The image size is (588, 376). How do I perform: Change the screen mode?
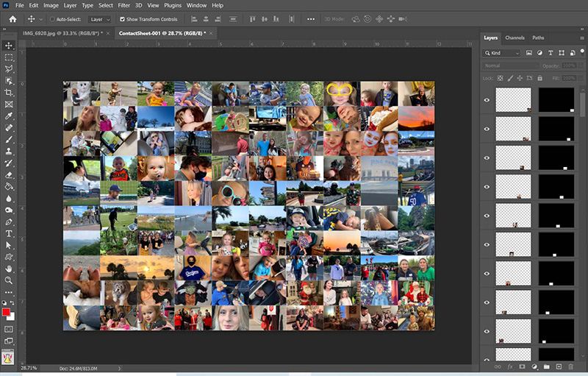pyautogui.click(x=9, y=341)
